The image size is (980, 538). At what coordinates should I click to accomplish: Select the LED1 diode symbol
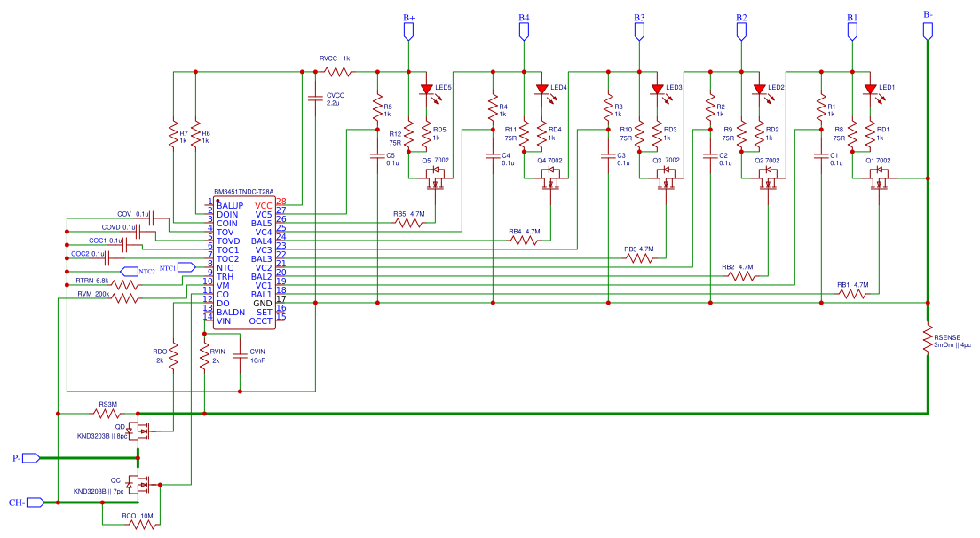click(x=871, y=89)
